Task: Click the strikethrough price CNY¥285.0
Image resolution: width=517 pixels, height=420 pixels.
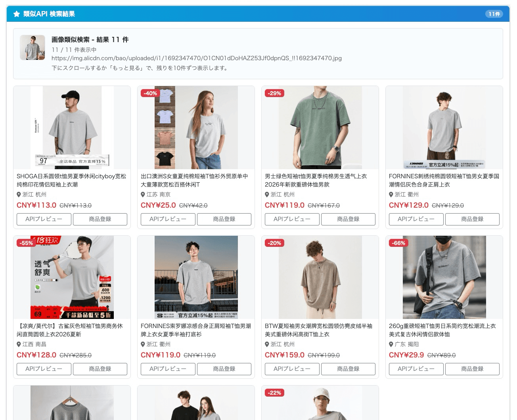Action: 75,355
